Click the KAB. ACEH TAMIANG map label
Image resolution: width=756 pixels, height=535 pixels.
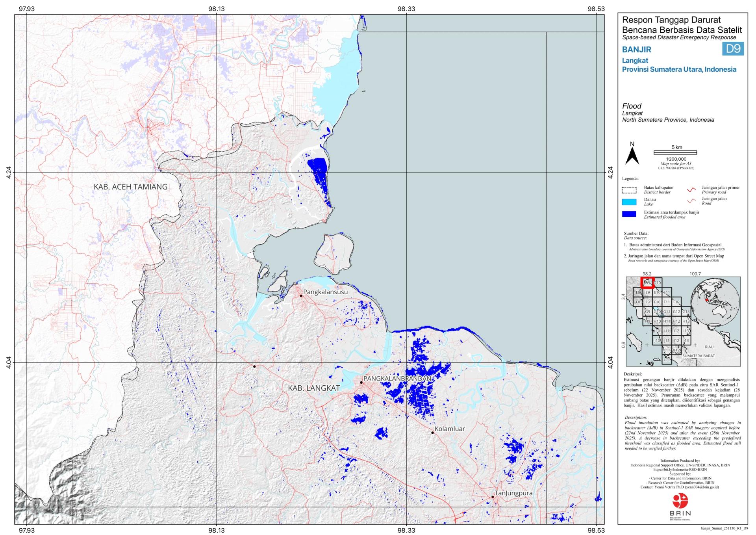tap(131, 187)
